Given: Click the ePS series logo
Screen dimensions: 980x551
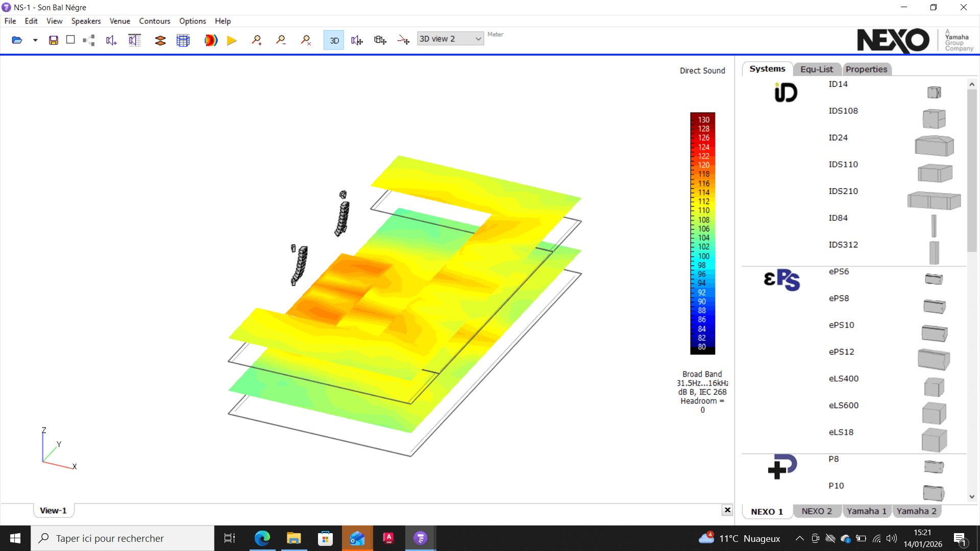Looking at the screenshot, I should click(782, 280).
